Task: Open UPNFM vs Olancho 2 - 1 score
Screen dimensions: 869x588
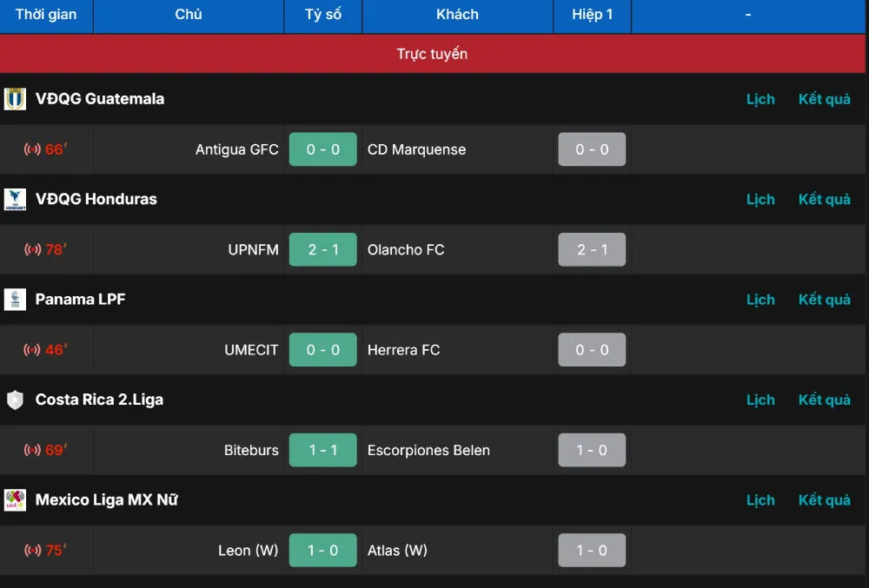Action: [x=323, y=250]
